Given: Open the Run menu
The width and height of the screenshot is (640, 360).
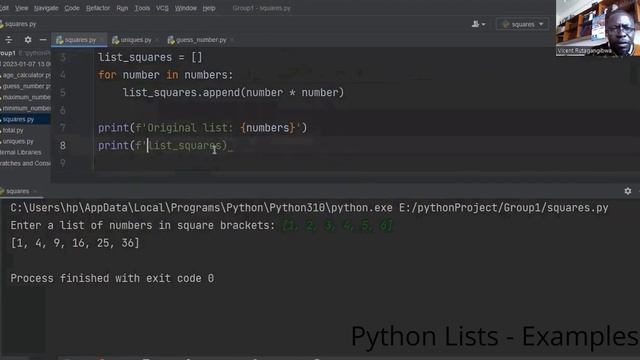Looking at the screenshot, I should [122, 8].
